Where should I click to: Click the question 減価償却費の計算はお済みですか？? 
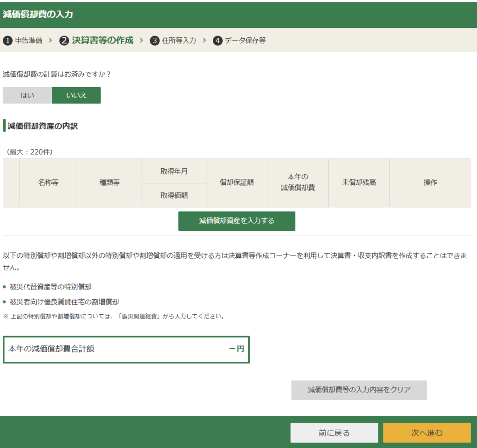point(57,74)
